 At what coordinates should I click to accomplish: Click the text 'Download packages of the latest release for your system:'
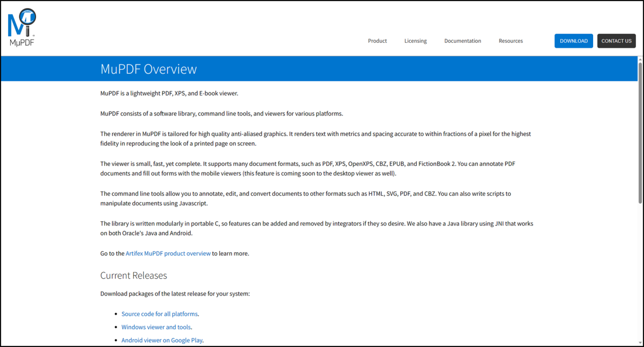click(175, 294)
